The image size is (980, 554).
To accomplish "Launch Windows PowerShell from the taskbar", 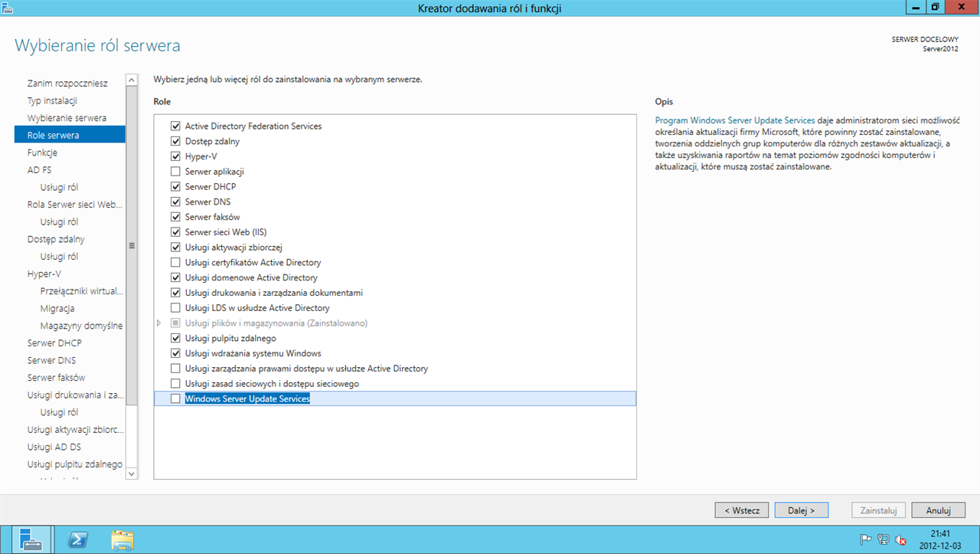I will click(x=77, y=539).
